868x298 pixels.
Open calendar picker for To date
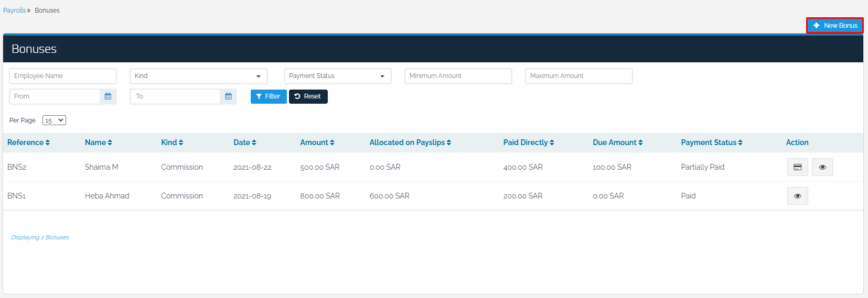pos(228,96)
